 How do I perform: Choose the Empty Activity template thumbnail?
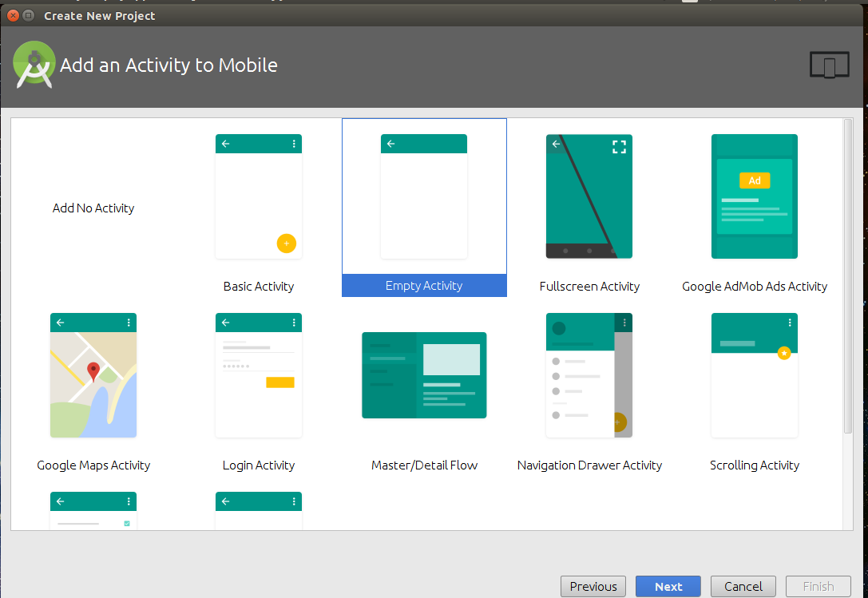tap(424, 196)
